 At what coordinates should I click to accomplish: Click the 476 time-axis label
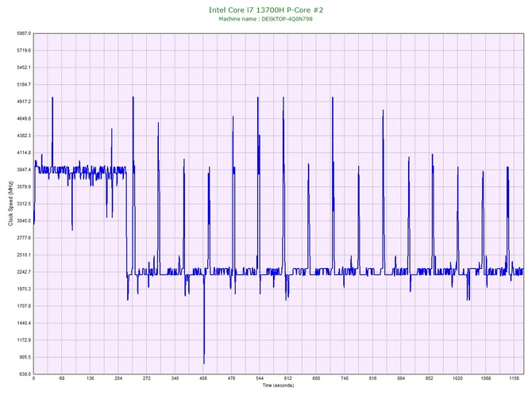(231, 378)
